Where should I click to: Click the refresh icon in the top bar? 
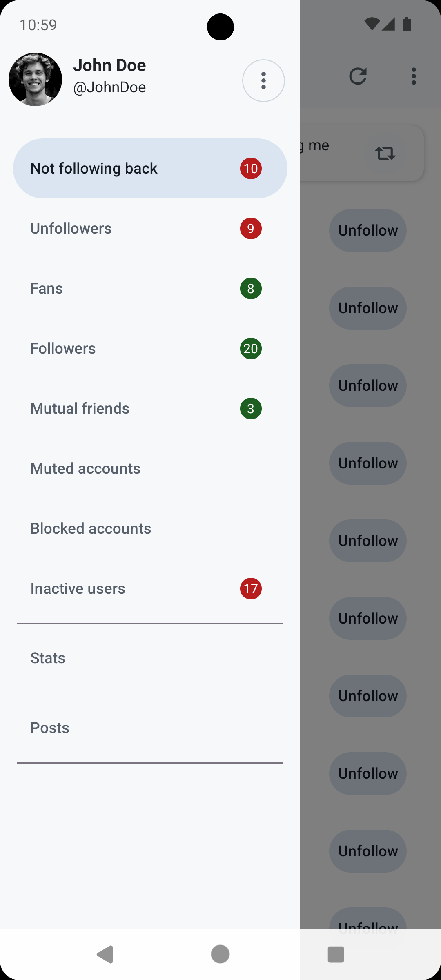click(x=359, y=76)
